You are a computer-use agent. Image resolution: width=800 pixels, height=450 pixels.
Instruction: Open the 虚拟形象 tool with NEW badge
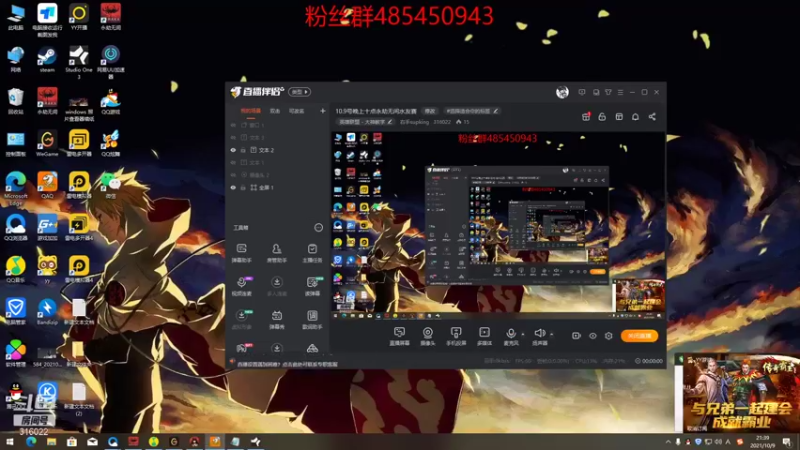(241, 319)
